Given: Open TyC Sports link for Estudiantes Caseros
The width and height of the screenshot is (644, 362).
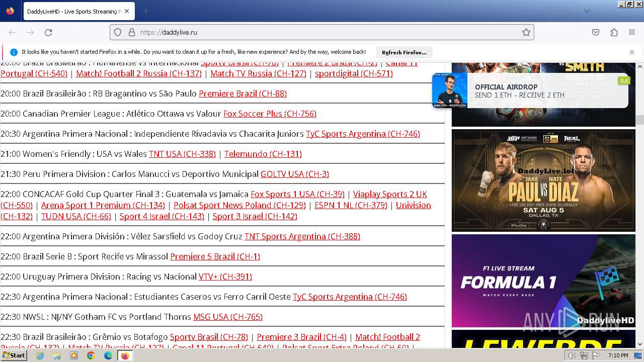Looking at the screenshot, I should [350, 297].
